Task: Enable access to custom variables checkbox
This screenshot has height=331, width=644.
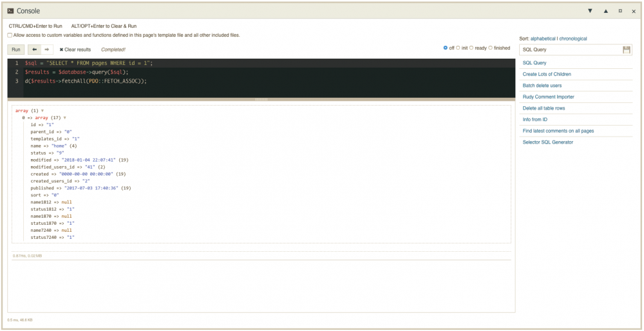Action: coord(10,35)
